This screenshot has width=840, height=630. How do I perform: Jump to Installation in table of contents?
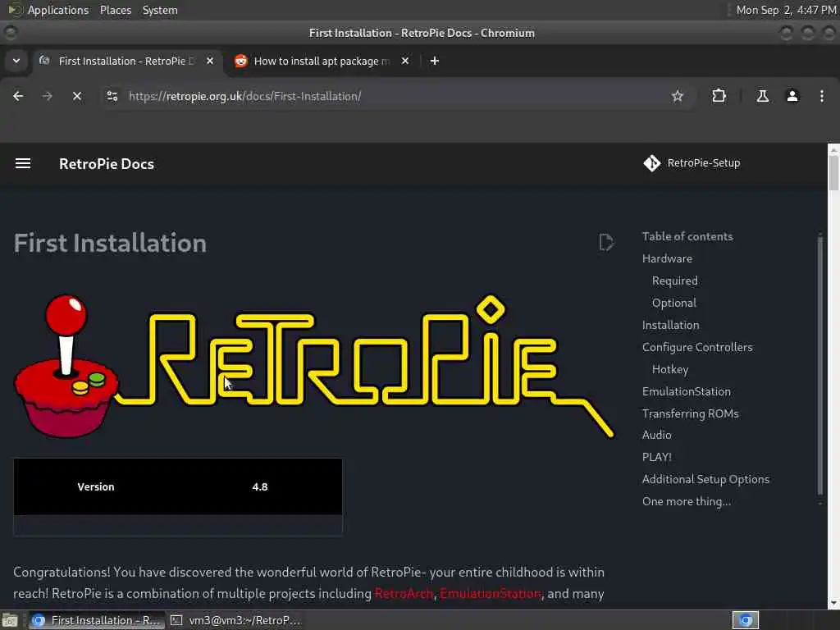click(x=670, y=325)
